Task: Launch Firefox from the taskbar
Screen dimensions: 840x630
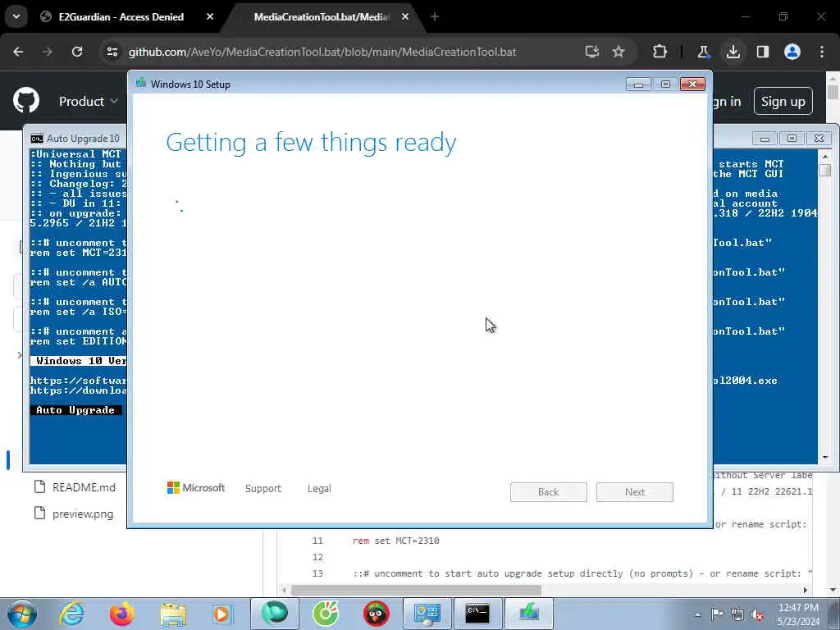Action: coord(121,614)
